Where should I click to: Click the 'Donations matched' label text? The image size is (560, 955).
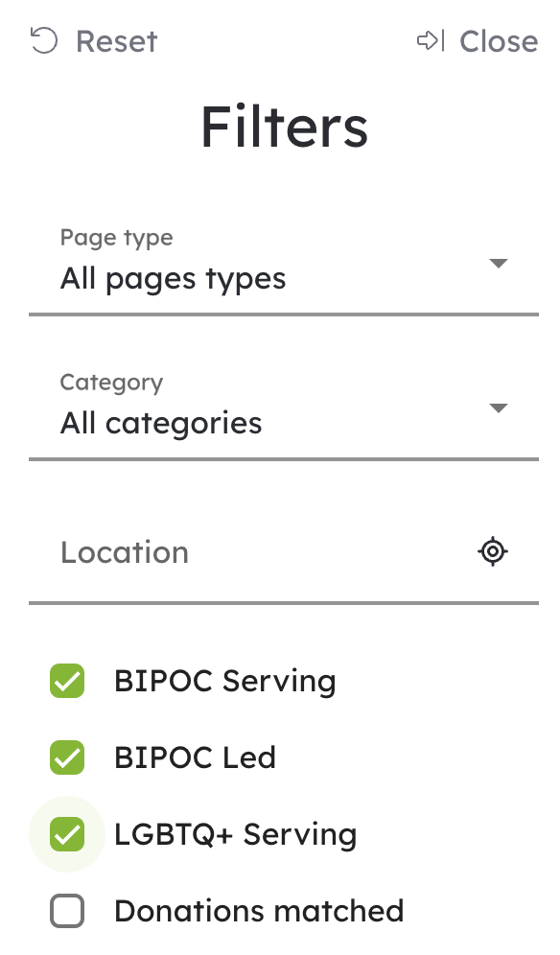pyautogui.click(x=259, y=911)
